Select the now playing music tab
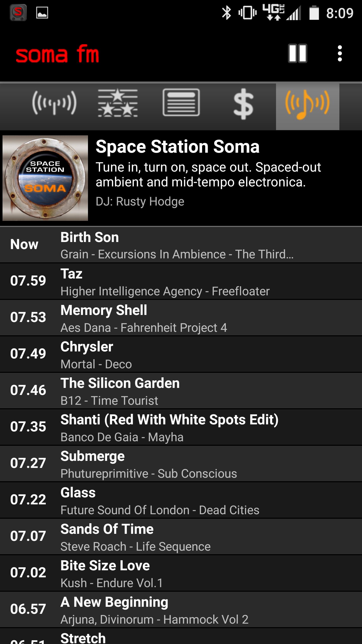 [307, 107]
